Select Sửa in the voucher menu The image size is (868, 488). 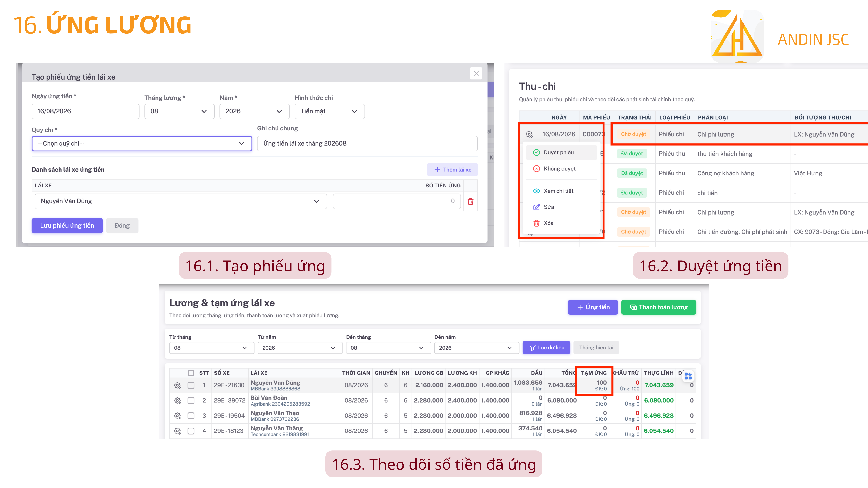[x=561, y=207]
